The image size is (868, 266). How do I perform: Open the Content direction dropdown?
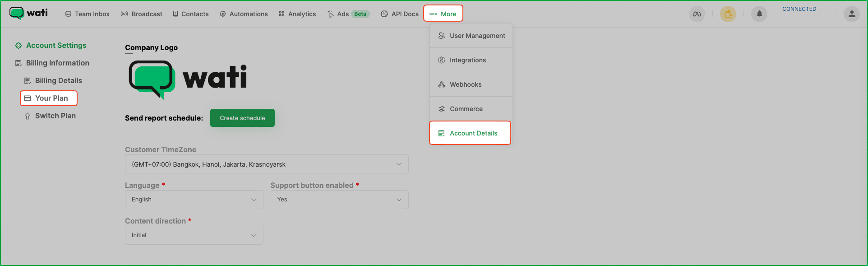(194, 235)
